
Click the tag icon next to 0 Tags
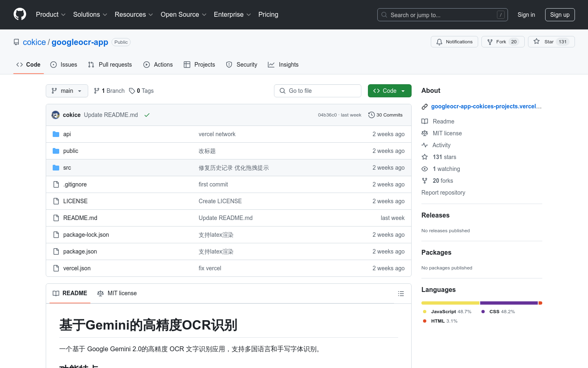pyautogui.click(x=132, y=91)
